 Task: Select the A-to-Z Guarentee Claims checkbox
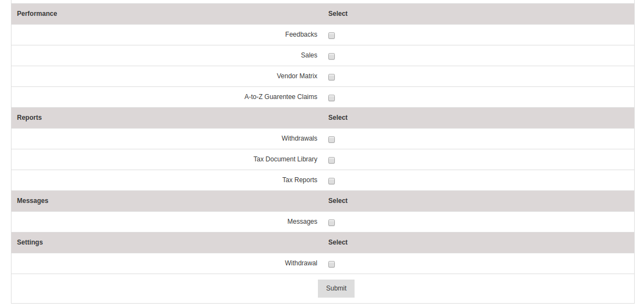[332, 98]
